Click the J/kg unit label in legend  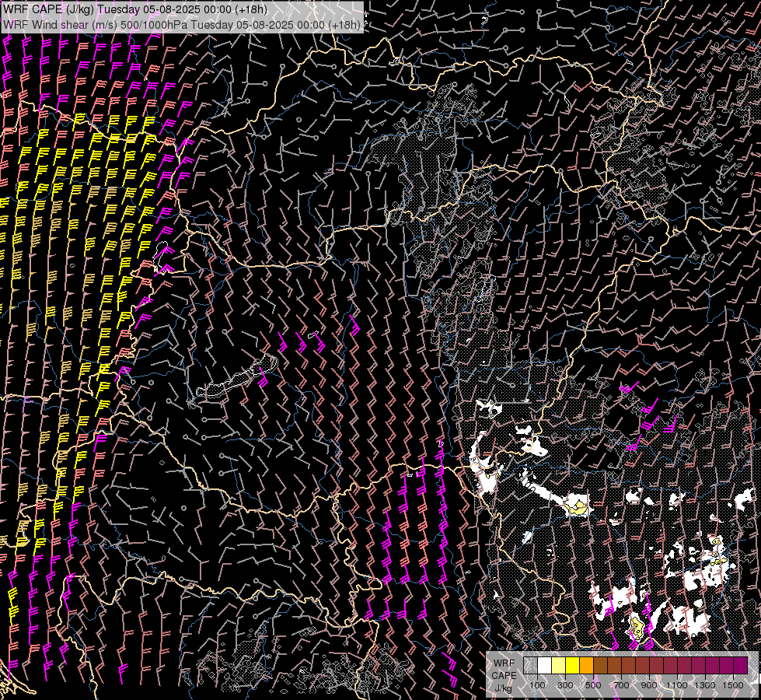pos(503,688)
